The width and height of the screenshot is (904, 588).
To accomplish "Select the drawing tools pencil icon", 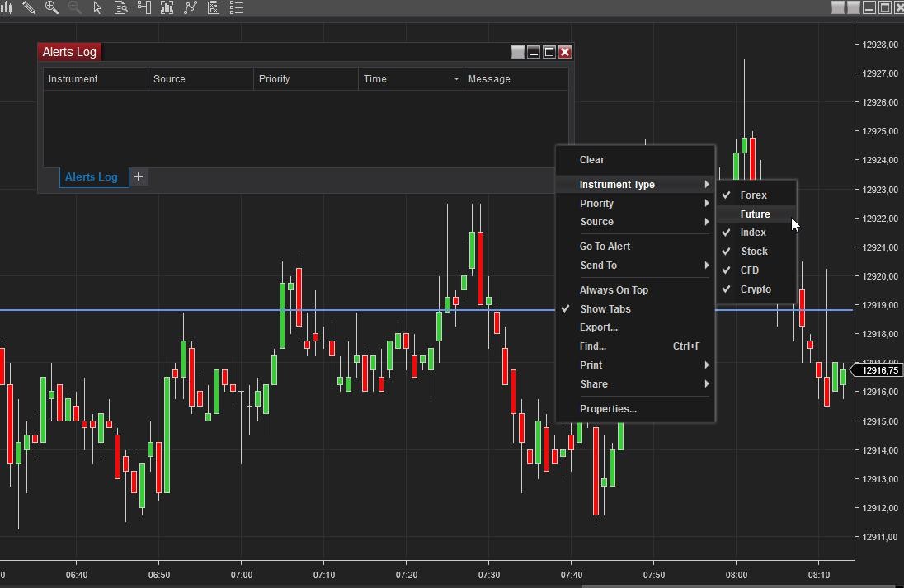I will (x=28, y=7).
